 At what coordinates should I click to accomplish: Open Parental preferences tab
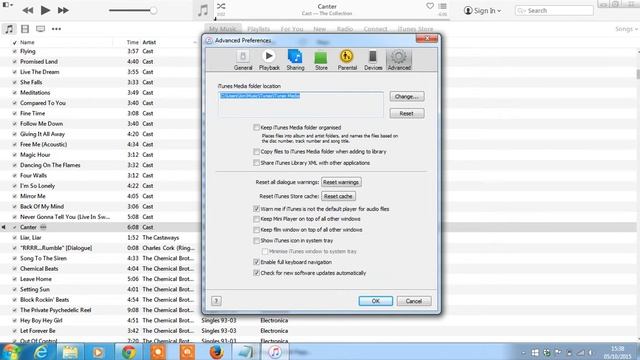[x=347, y=60]
